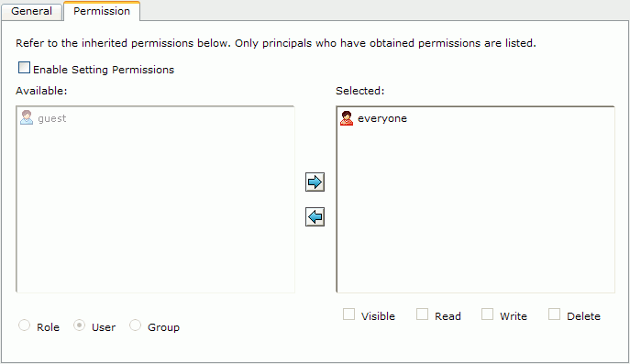Tick the Delete permission checkbox

coord(555,314)
